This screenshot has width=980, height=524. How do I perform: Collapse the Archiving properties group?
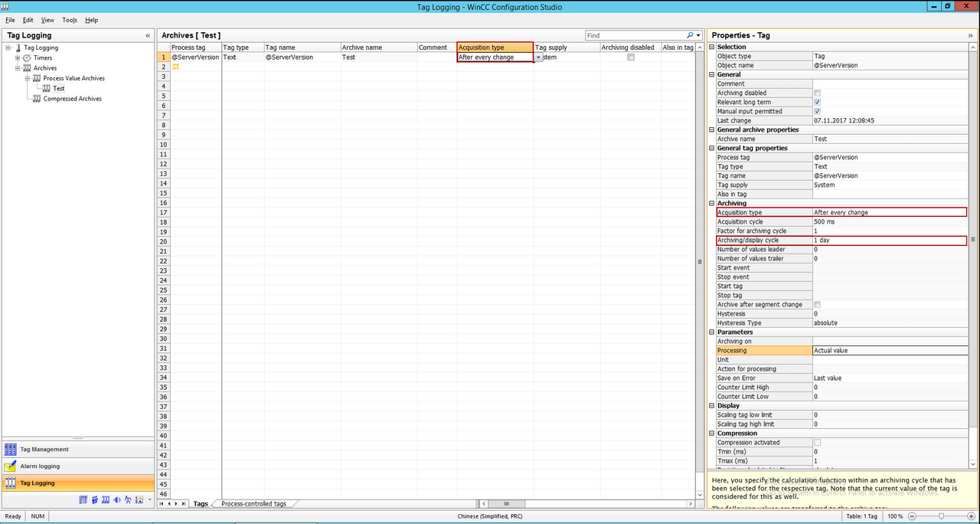tap(711, 203)
